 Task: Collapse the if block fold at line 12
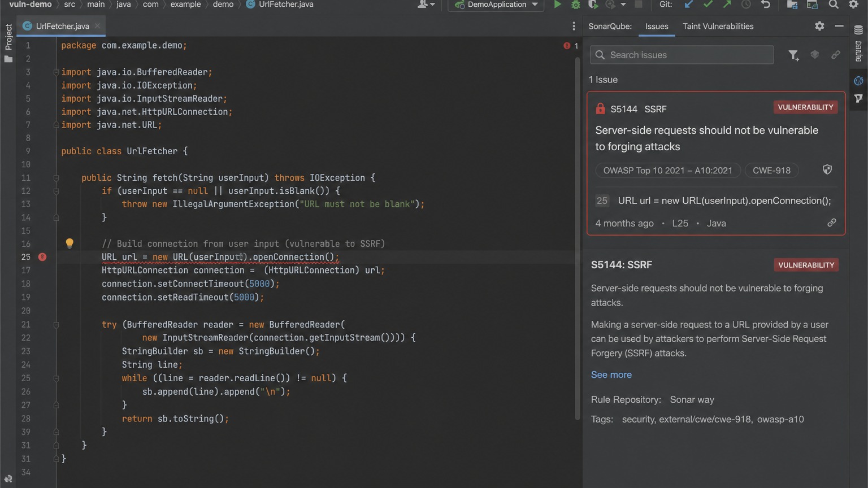[56, 191]
